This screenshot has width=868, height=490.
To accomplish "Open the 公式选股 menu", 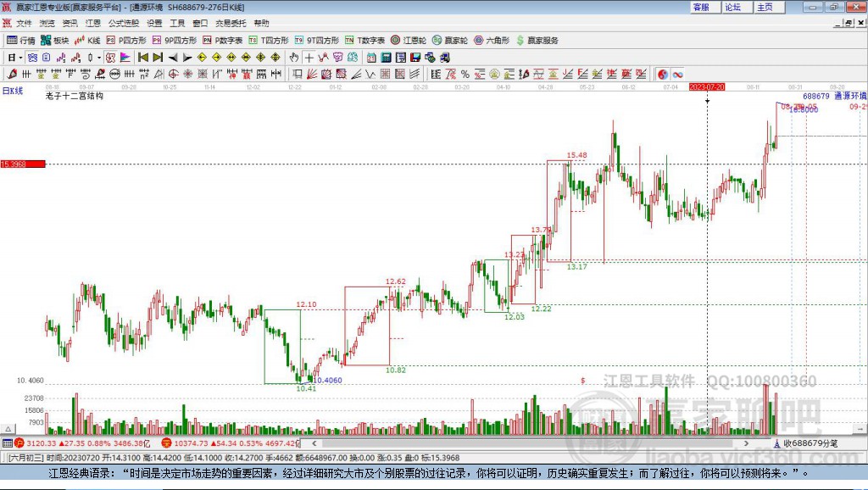I will 124,23.
